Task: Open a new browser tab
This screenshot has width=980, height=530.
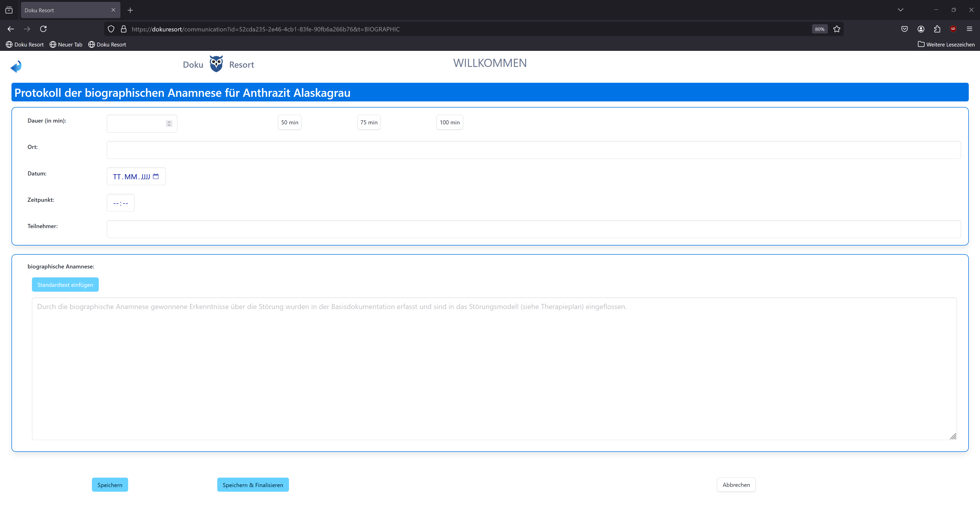Action: click(130, 10)
